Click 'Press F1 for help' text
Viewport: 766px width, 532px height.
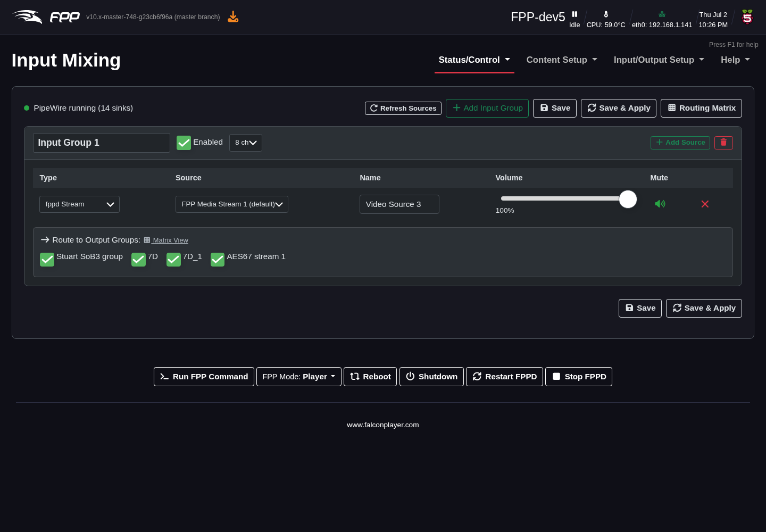(x=734, y=45)
